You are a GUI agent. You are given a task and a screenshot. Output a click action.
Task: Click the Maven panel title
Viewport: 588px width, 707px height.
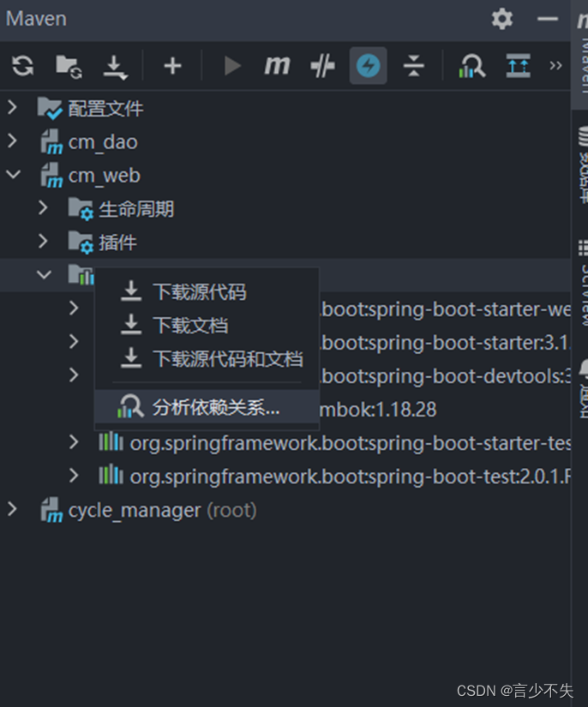tap(36, 19)
